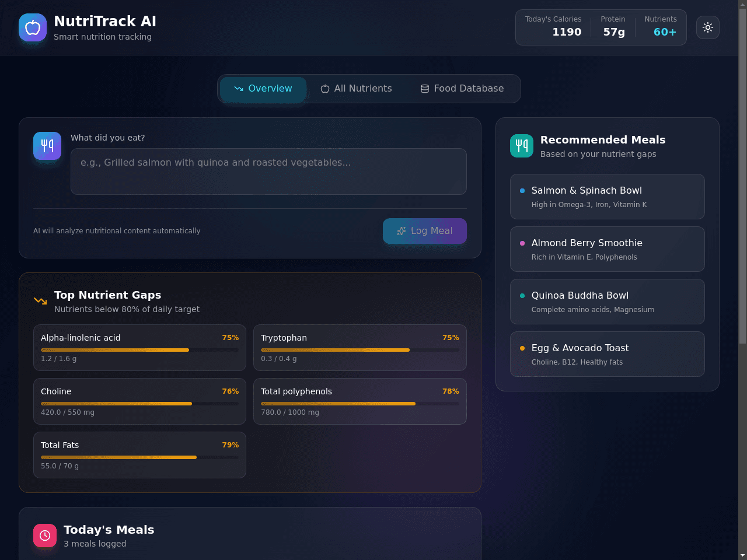Click the Protein 57g stat
This screenshot has height=560, width=747.
pyautogui.click(x=613, y=27)
